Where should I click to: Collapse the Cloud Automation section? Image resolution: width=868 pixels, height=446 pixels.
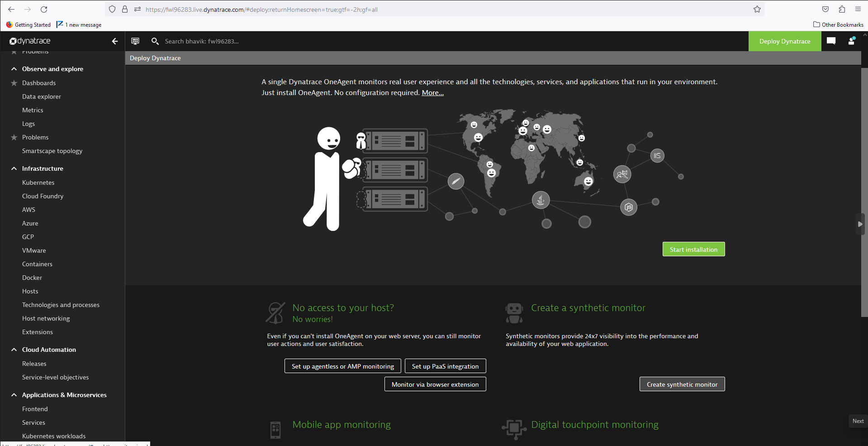click(14, 350)
